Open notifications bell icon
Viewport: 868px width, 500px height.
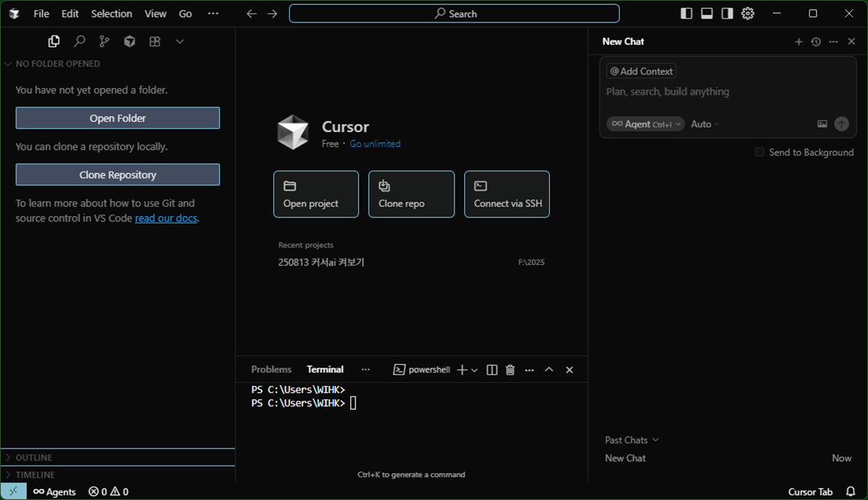pos(851,492)
